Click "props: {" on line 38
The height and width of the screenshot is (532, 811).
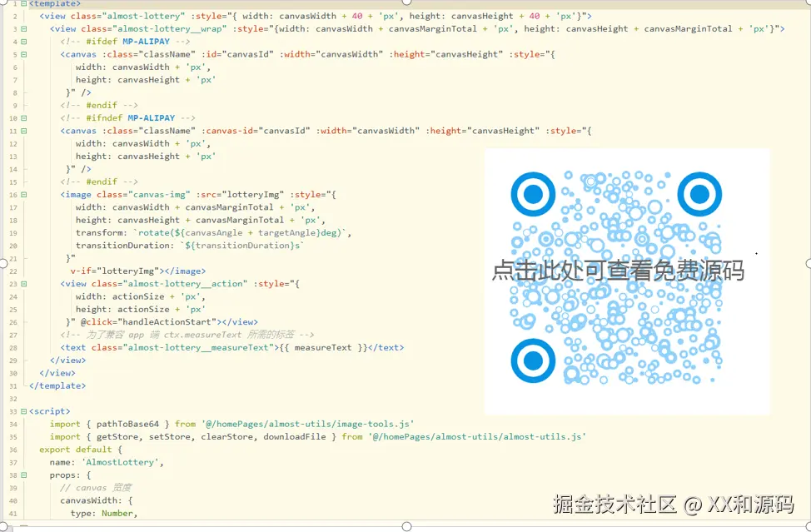pos(70,475)
